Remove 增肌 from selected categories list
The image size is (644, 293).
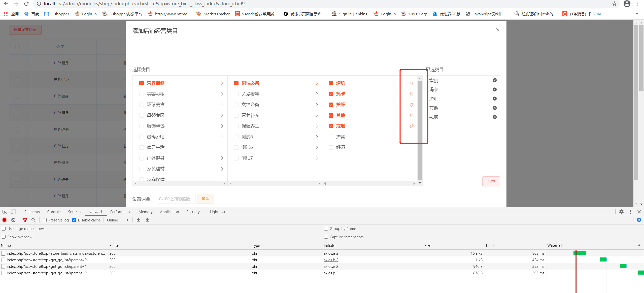tap(494, 80)
